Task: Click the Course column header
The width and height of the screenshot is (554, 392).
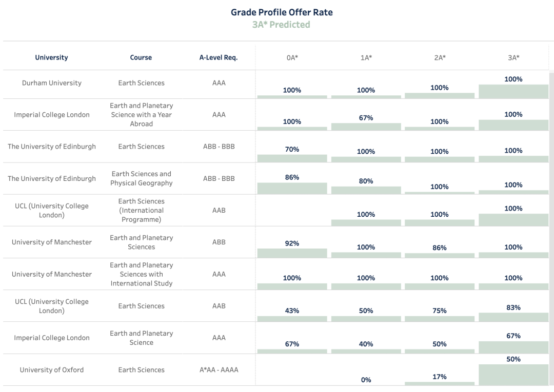Action: (x=141, y=58)
